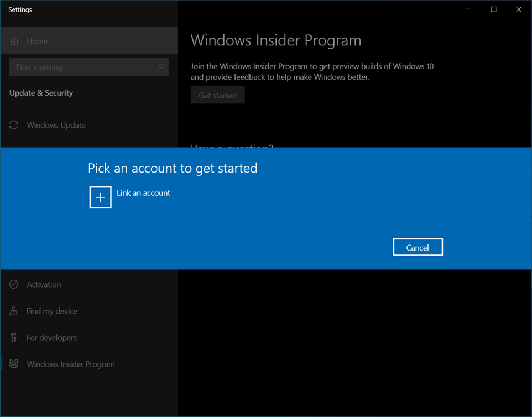Select Windows Insider Program in sidebar

71,364
